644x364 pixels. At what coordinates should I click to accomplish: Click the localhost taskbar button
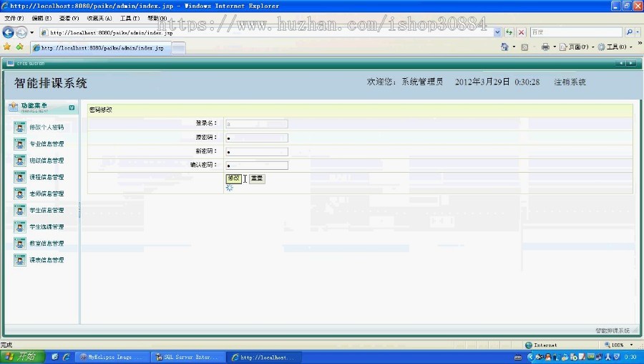pos(265,358)
